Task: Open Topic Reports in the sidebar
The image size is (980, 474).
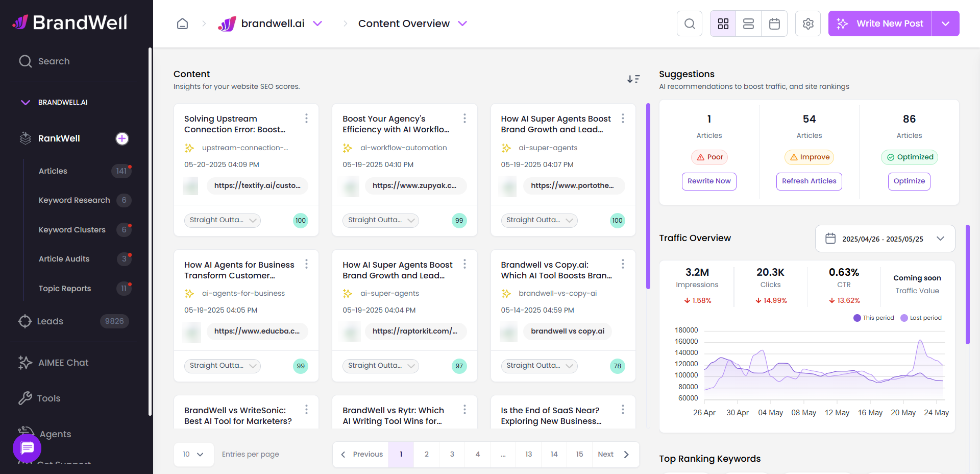Action: [65, 289]
